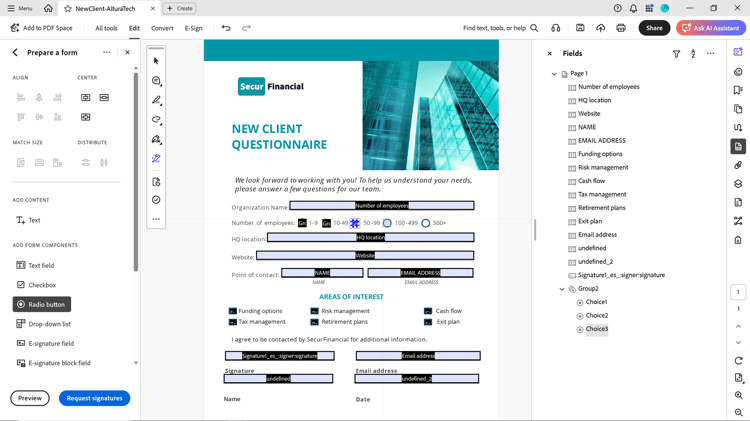Viewport: 750px width, 421px height.
Task: Select the 500+ employees radio button
Action: [425, 223]
